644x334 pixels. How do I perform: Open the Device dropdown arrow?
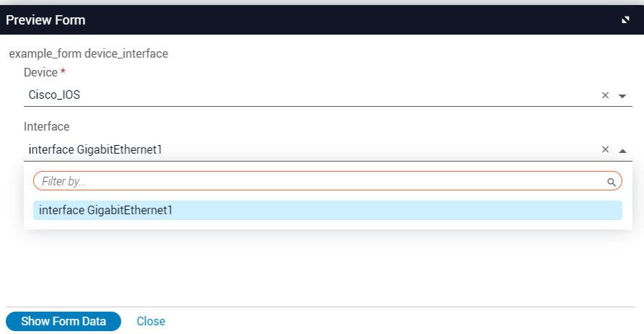coord(622,96)
